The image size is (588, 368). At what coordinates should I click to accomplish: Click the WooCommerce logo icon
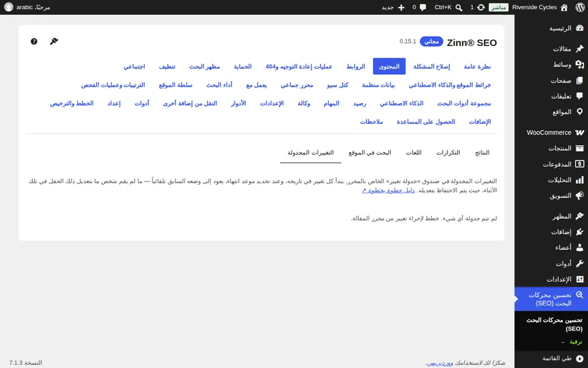[580, 132]
